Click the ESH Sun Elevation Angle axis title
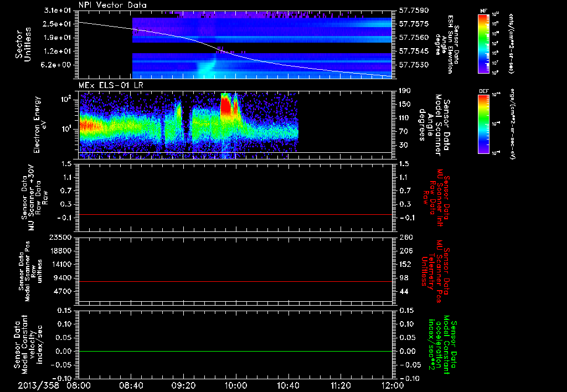The width and height of the screenshot is (567, 392). [447, 44]
